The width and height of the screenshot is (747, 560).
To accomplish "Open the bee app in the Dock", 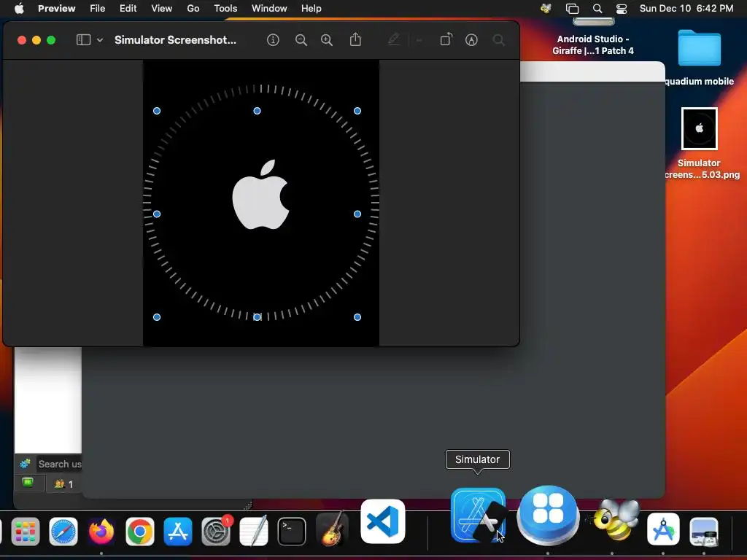I will click(615, 520).
